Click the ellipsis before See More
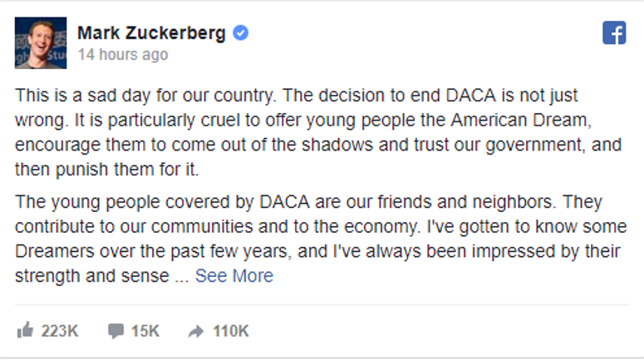The width and height of the screenshot is (644, 360). (182, 276)
